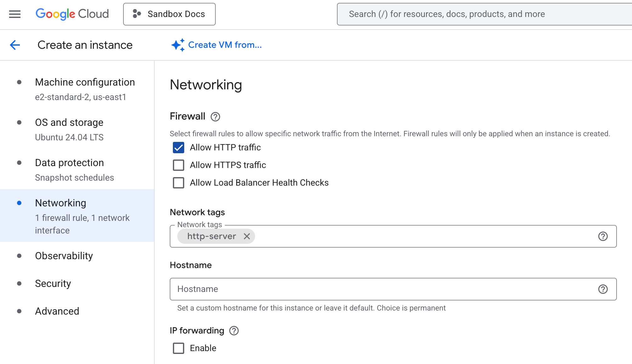Image resolution: width=632 pixels, height=364 pixels.
Task: Click the back arrow to leave instance creation
Action: (x=14, y=45)
